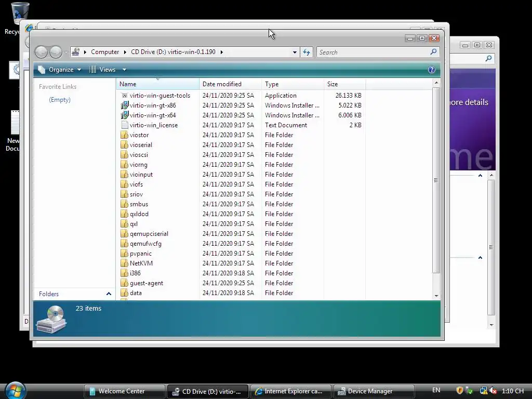Viewport: 532px width, 399px height.
Task: Click the 1:10 CH taskbar clock
Action: tap(513, 391)
